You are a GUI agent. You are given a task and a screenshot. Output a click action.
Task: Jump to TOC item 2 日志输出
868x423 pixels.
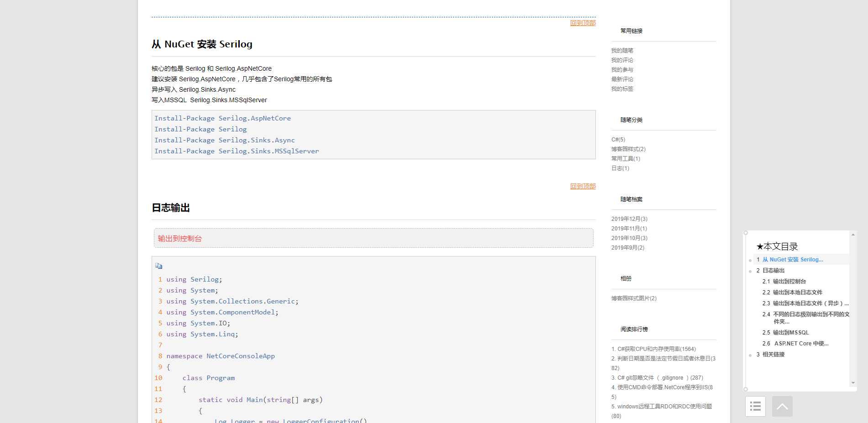[x=773, y=271]
